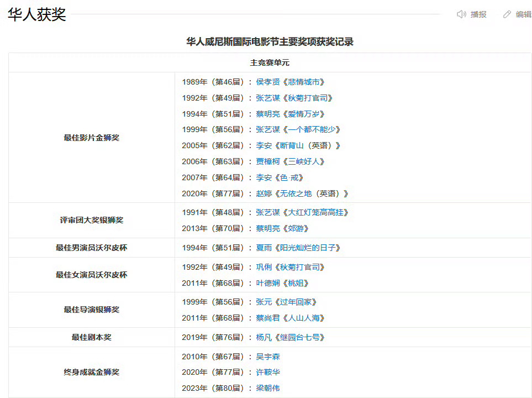Open the 侯孝贤 link
532x398 pixels.
268,82
